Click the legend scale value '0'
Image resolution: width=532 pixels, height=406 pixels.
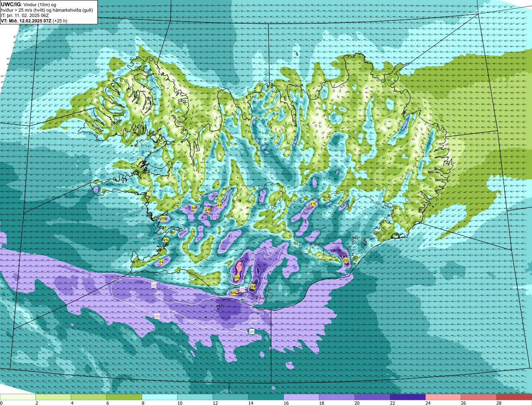pos(1,403)
